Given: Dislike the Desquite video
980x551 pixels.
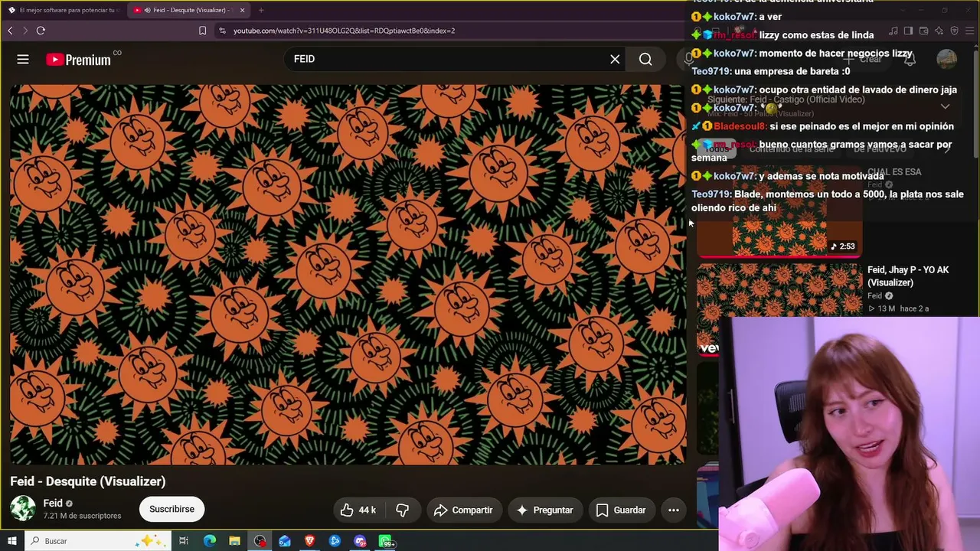Looking at the screenshot, I should click(x=402, y=510).
